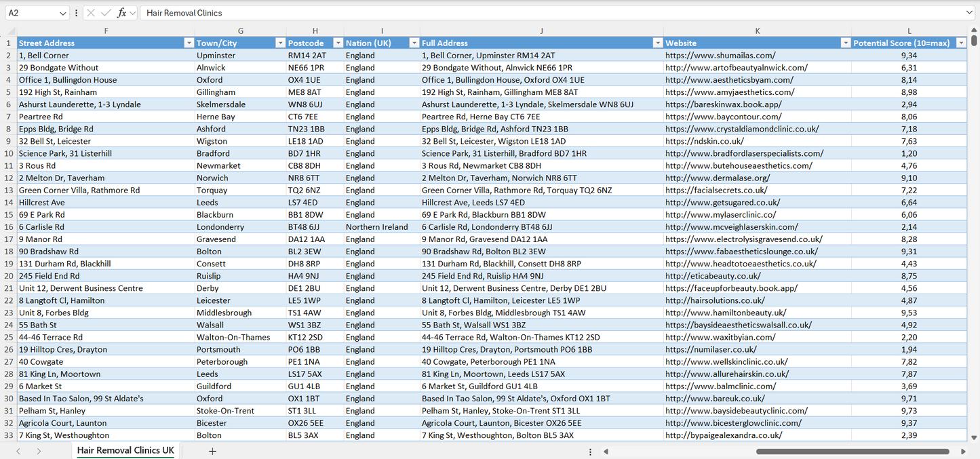Image resolution: width=980 pixels, height=459 pixels.
Task: Click the Cancel X icon in formula bar
Action: click(91, 13)
